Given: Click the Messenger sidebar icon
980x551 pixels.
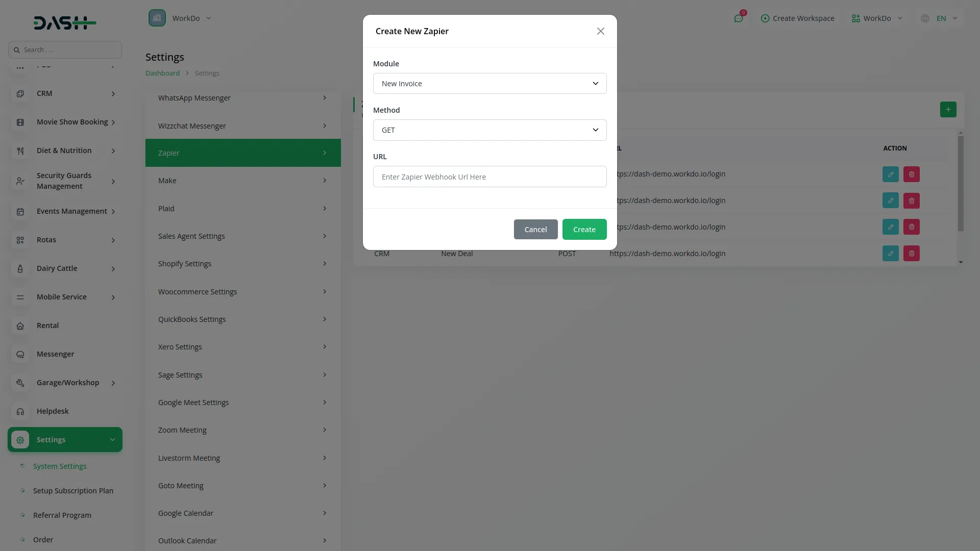Looking at the screenshot, I should click(x=20, y=354).
